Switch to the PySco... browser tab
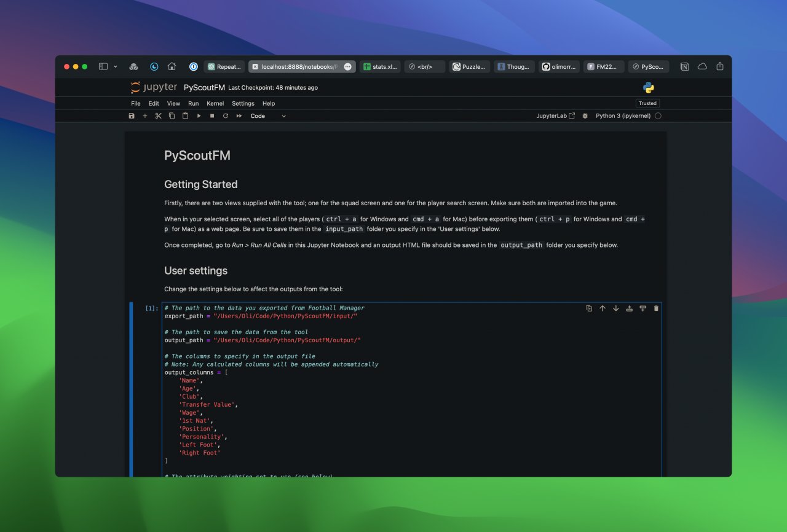This screenshot has height=532, width=787. 649,66
